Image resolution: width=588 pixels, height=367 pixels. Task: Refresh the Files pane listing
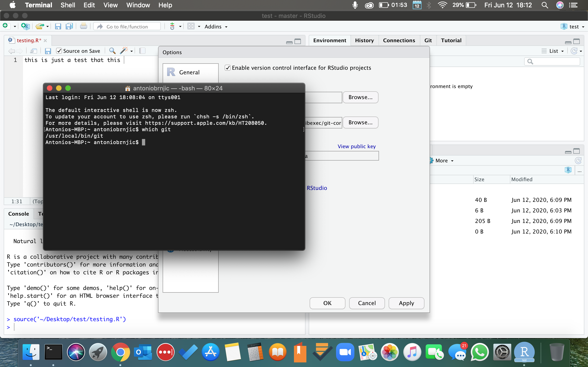(578, 160)
